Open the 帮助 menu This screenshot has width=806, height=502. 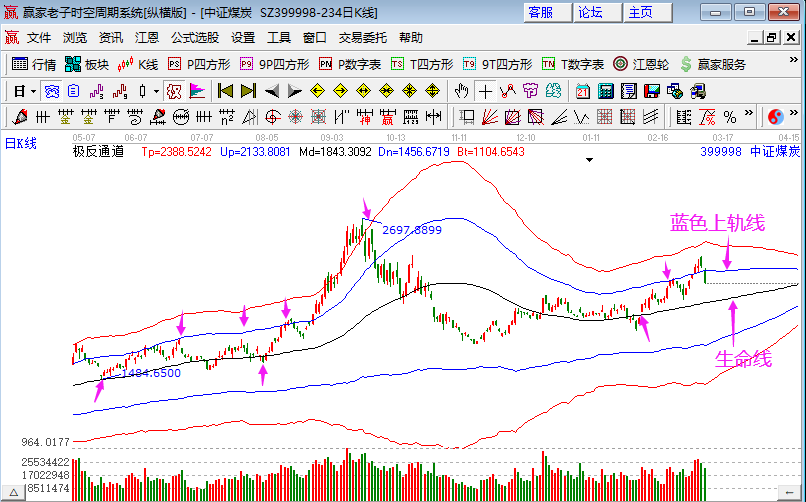pyautogui.click(x=410, y=38)
